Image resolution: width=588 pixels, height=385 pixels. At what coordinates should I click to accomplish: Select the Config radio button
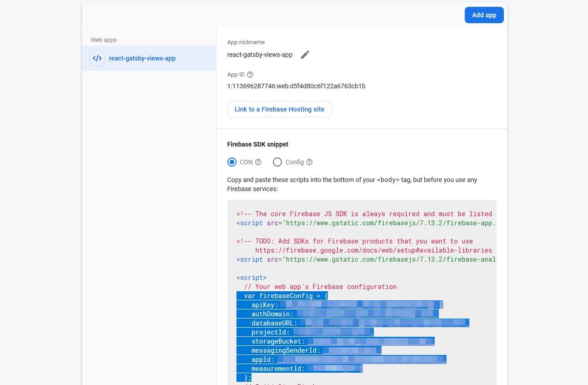click(x=277, y=162)
